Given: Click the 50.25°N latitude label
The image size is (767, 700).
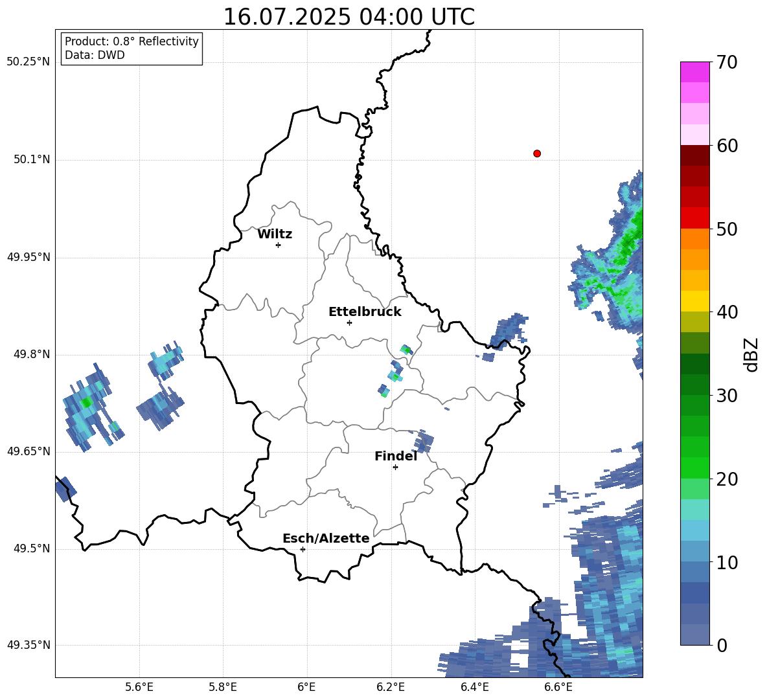Looking at the screenshot, I should (x=29, y=62).
